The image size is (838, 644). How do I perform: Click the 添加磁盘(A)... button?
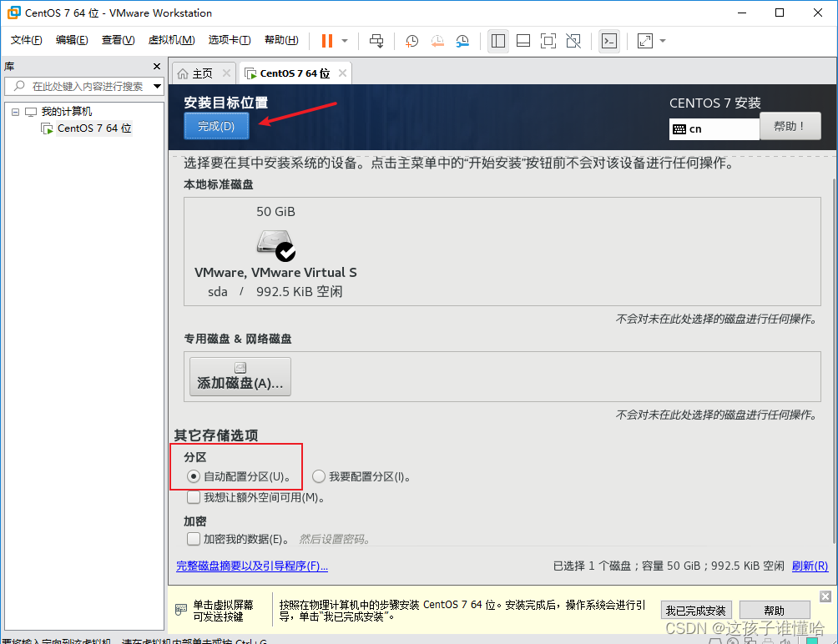[240, 376]
